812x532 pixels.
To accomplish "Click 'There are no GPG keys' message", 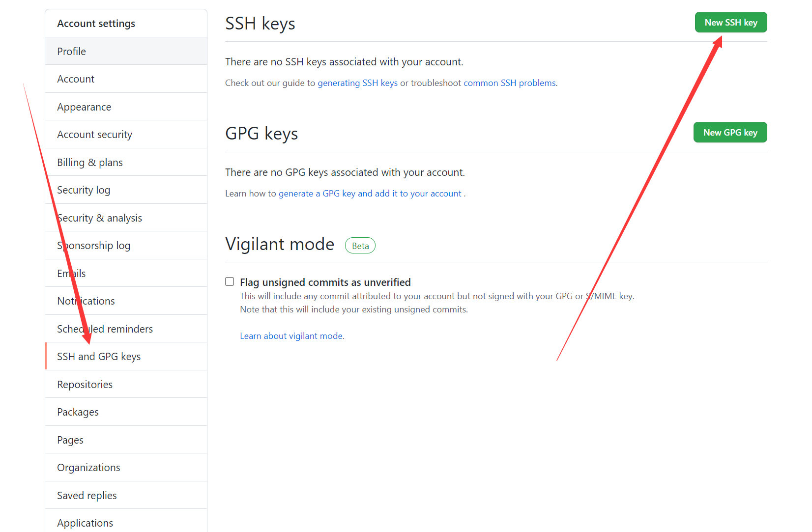I will 345,172.
